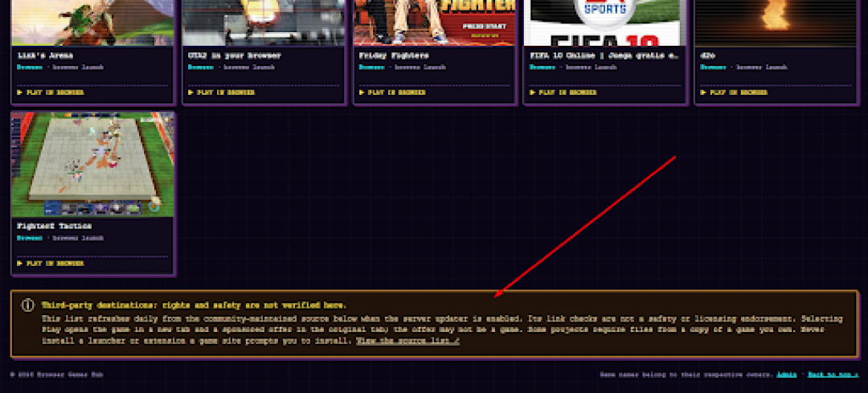Screen dimensions: 868x393
Task: Click the Browser tag on Friday Fighters card
Action: coord(371,68)
